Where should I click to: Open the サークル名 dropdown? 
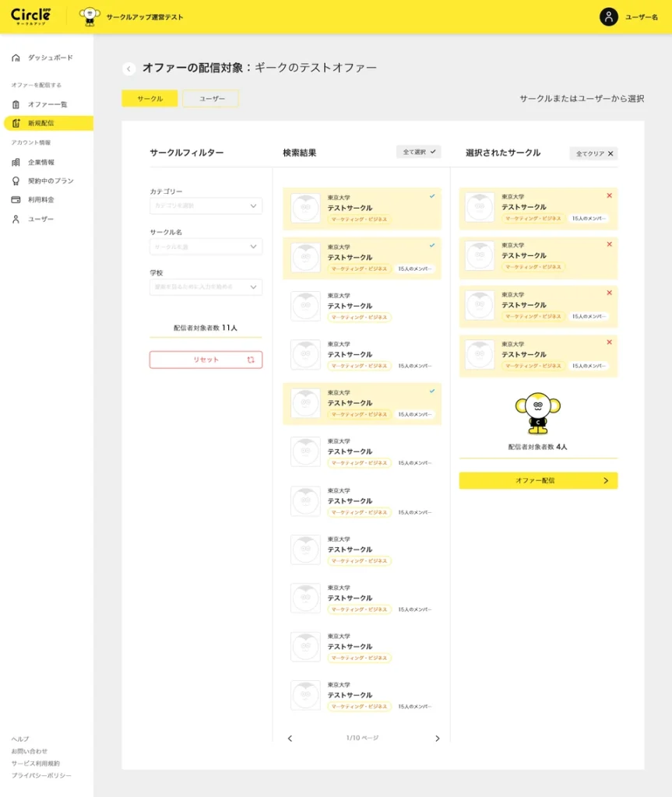pos(206,247)
